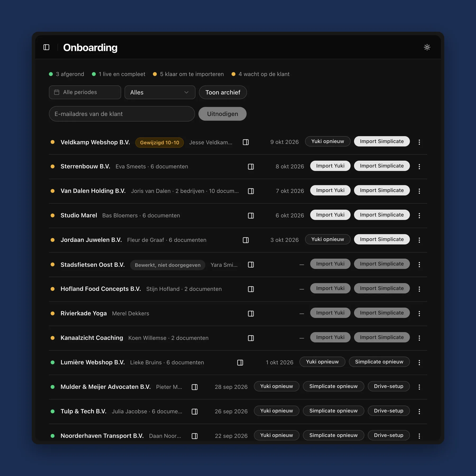Open the more-options menu for Sterrenbouw B.V.

tap(419, 167)
